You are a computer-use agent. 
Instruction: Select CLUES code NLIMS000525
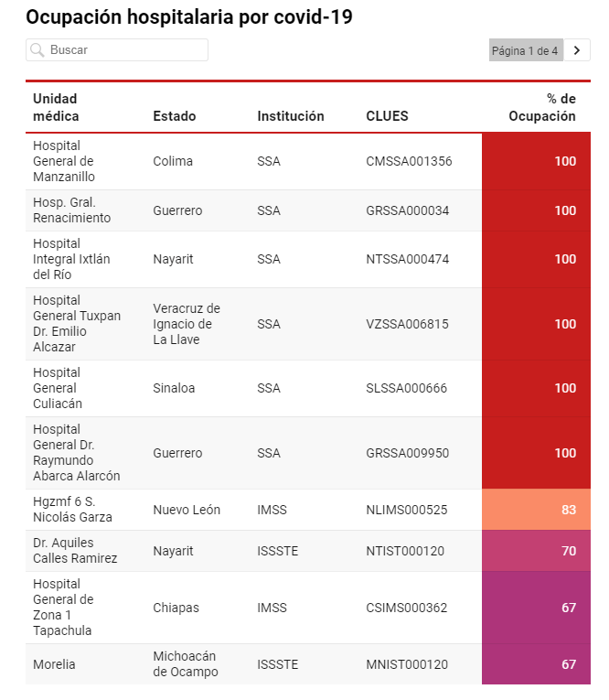click(406, 510)
